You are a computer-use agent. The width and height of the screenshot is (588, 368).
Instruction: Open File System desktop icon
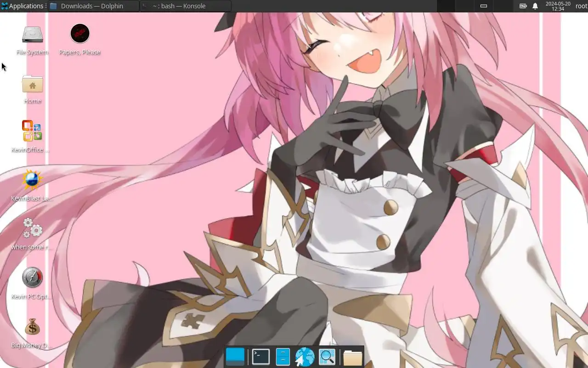(x=32, y=40)
